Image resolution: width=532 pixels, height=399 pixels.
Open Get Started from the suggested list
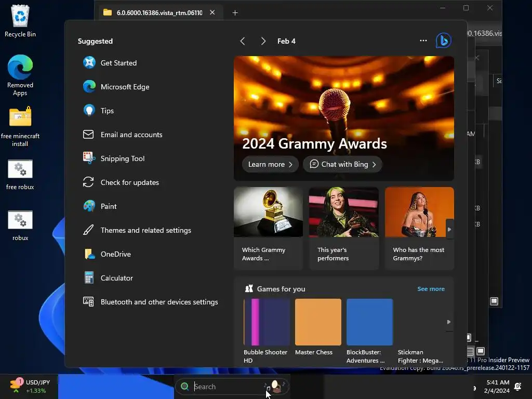click(x=110, y=63)
